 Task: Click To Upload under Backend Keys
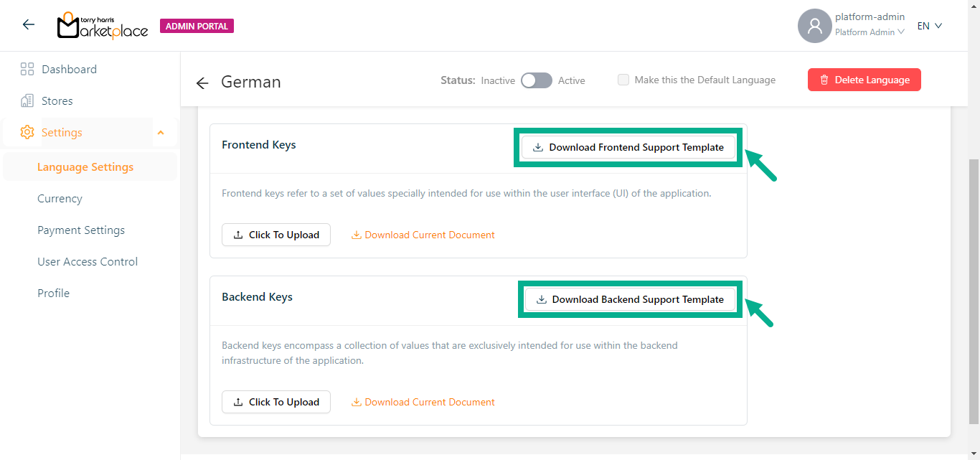(276, 402)
